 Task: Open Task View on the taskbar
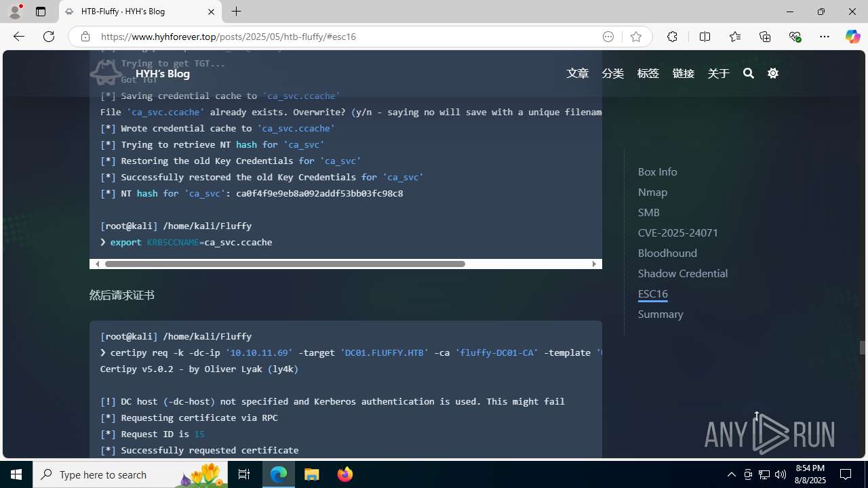[244, 474]
